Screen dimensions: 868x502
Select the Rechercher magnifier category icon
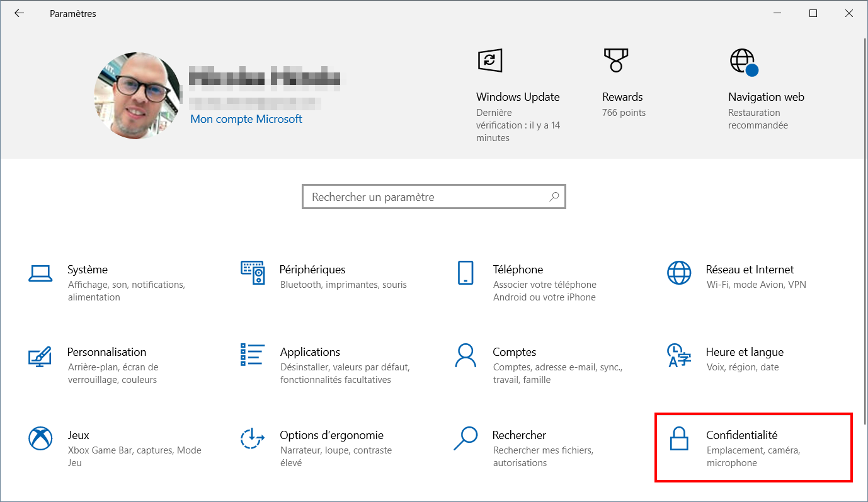click(465, 438)
